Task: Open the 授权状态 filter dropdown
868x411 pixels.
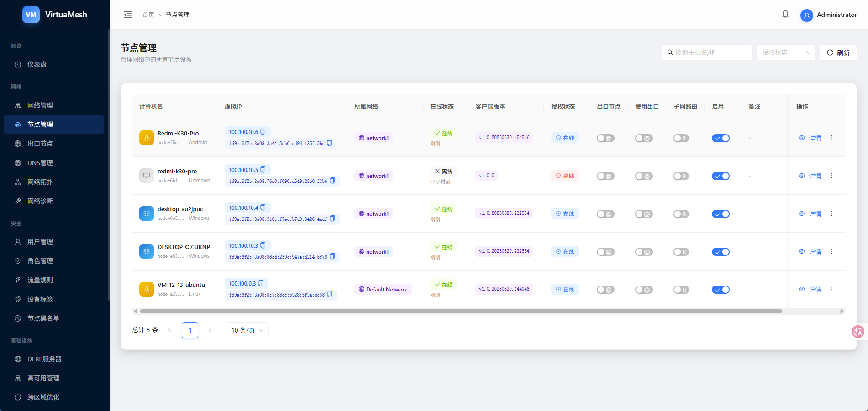Action: point(786,52)
